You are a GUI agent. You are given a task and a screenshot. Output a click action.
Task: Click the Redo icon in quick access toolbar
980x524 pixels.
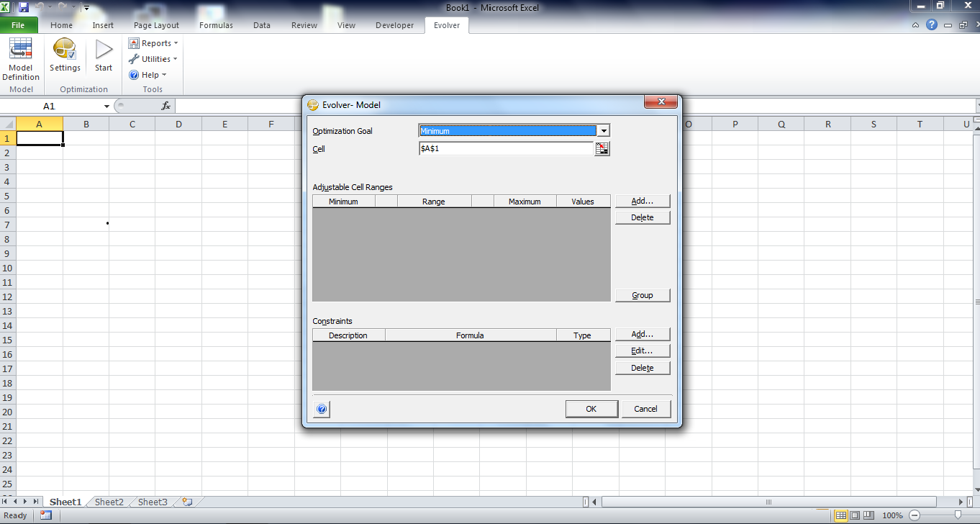[x=62, y=7]
